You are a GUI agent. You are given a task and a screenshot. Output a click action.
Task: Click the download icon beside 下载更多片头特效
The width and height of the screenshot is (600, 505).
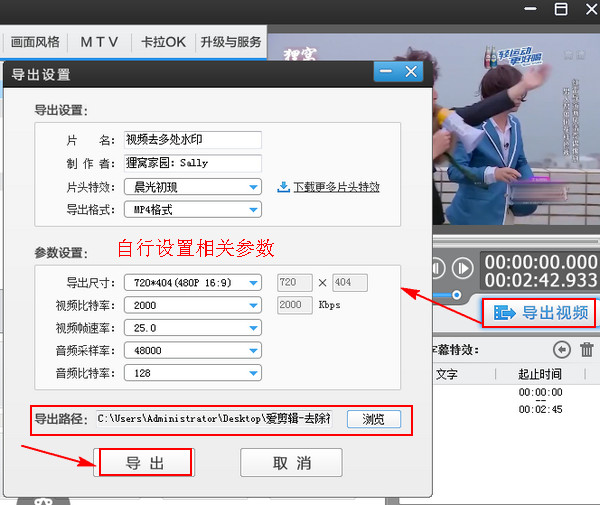coord(283,187)
